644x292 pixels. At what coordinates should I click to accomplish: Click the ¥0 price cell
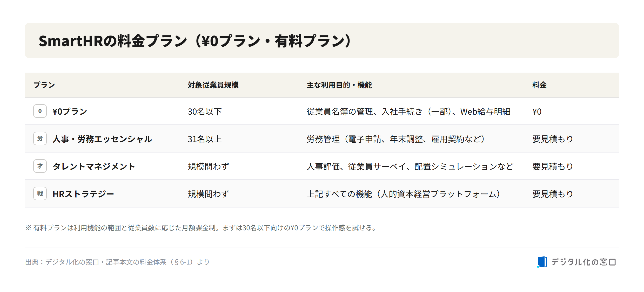pos(537,112)
